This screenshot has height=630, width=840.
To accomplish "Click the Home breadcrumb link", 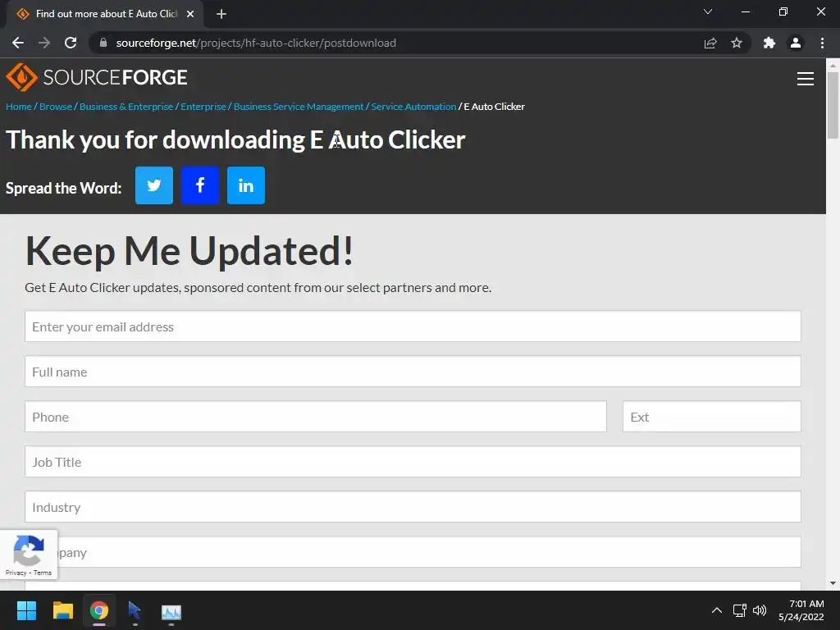I will point(19,107).
